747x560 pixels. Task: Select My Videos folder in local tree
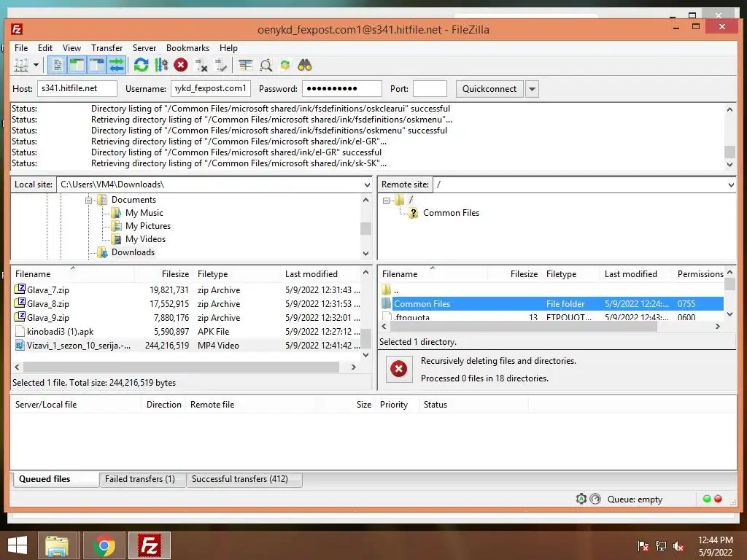point(146,239)
